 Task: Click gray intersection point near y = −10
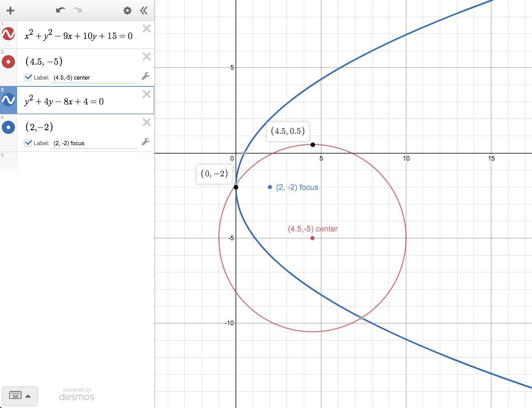pos(362,318)
